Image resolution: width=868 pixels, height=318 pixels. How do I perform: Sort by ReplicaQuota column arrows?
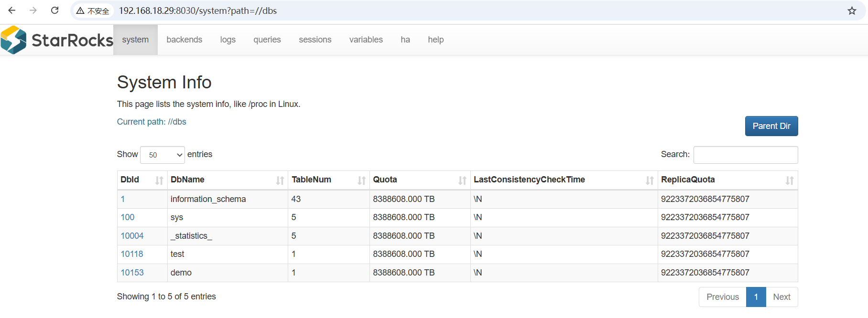pyautogui.click(x=790, y=180)
